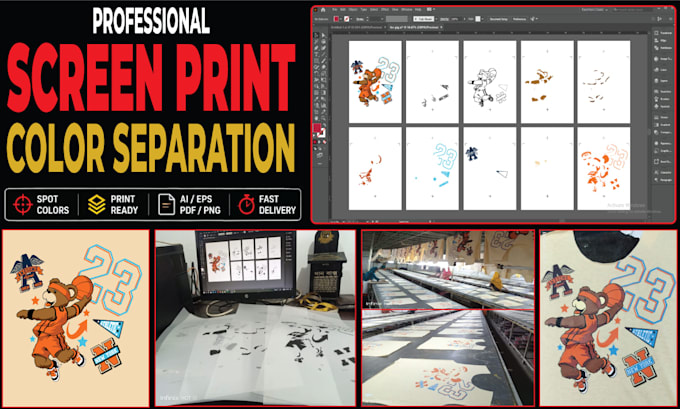This screenshot has width=680, height=409.
Task: Open the stroke swatch in control bar
Action: (x=347, y=19)
